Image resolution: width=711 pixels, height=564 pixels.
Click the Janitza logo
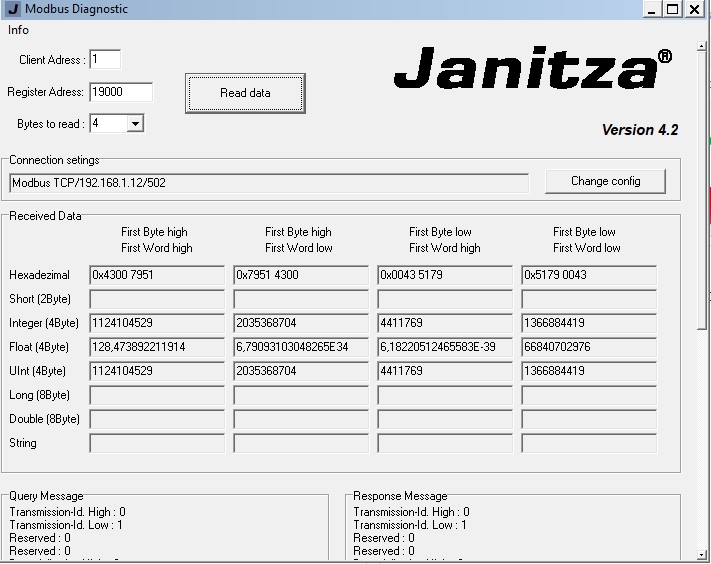pyautogui.click(x=533, y=68)
